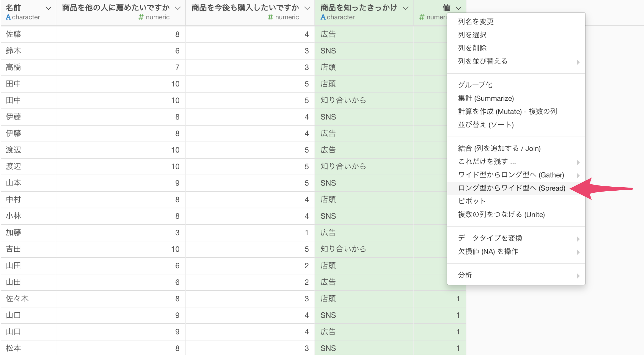
Task: Select the 佐藤 name cell
Action: (28, 34)
